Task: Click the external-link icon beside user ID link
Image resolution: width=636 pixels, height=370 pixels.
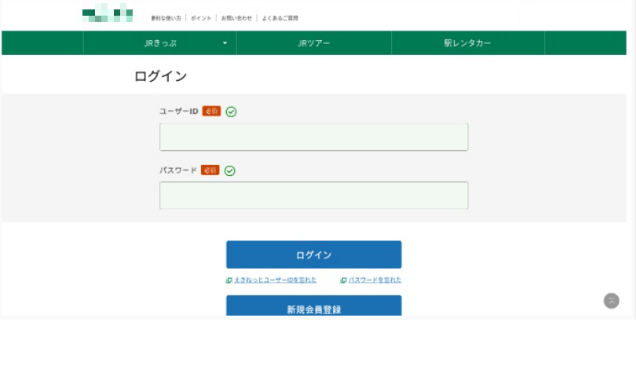Action: pos(229,280)
